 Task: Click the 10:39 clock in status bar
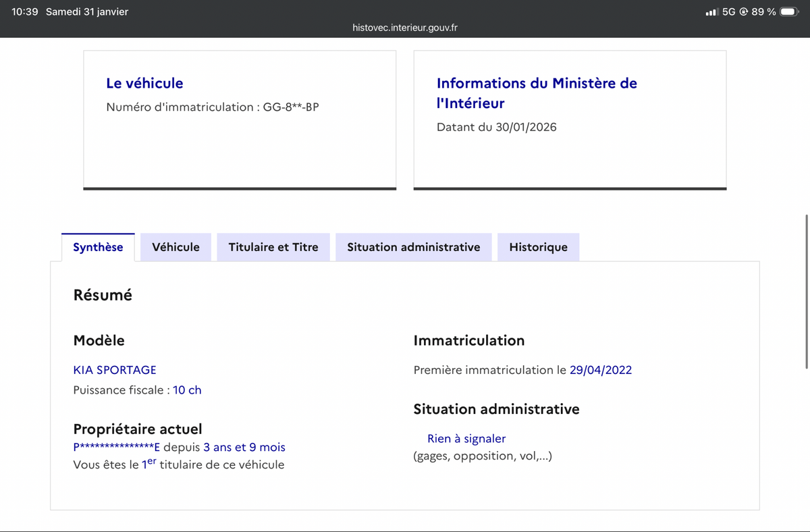(25, 12)
